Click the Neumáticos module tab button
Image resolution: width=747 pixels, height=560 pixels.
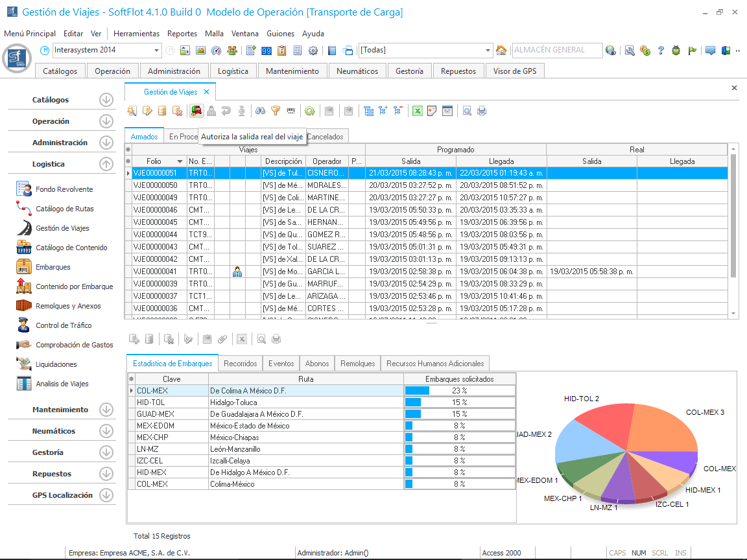tap(357, 71)
